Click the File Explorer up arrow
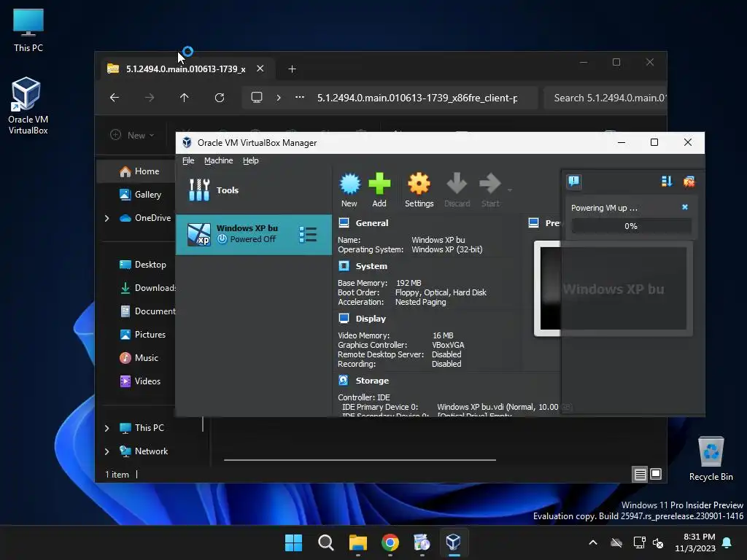 tap(185, 98)
